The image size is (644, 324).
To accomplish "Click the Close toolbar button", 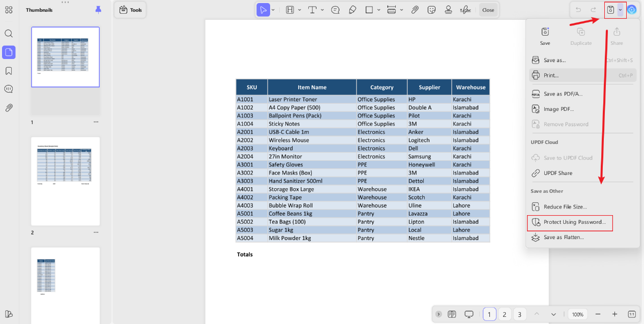I will point(488,10).
